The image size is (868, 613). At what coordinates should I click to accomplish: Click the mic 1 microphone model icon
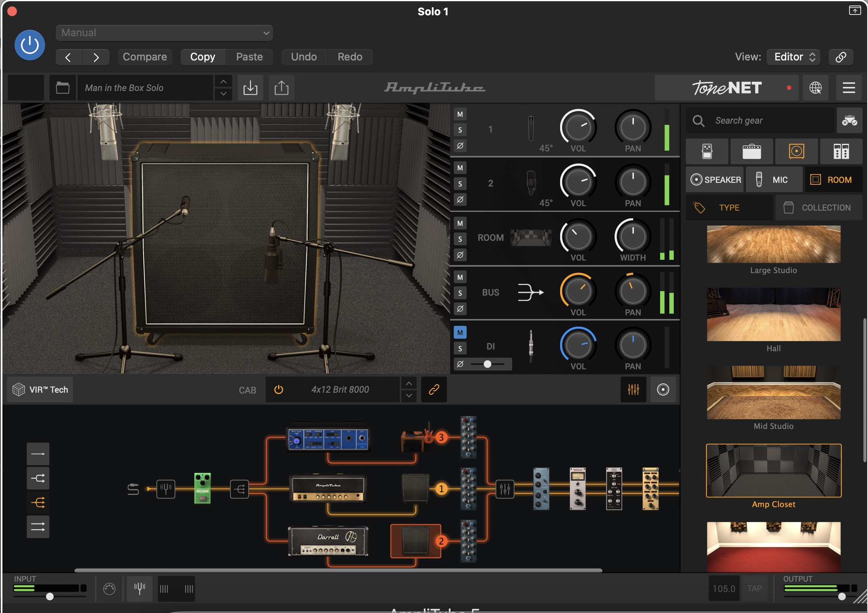tap(531, 129)
